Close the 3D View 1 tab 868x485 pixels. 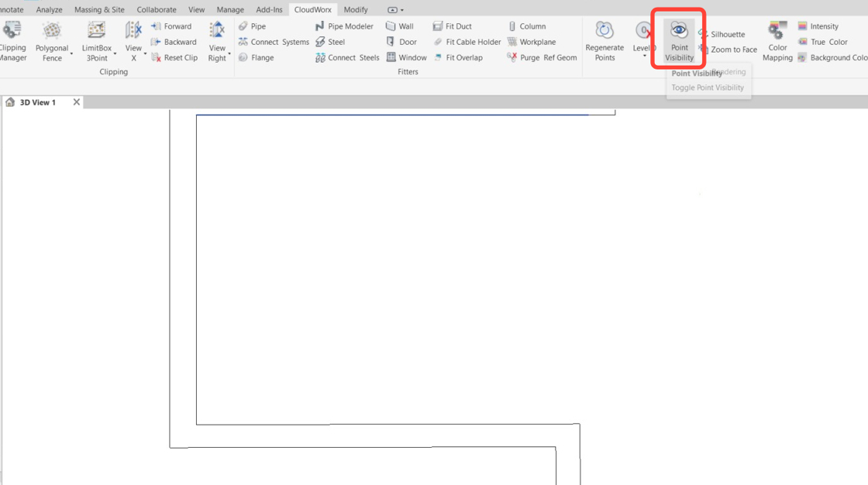75,101
